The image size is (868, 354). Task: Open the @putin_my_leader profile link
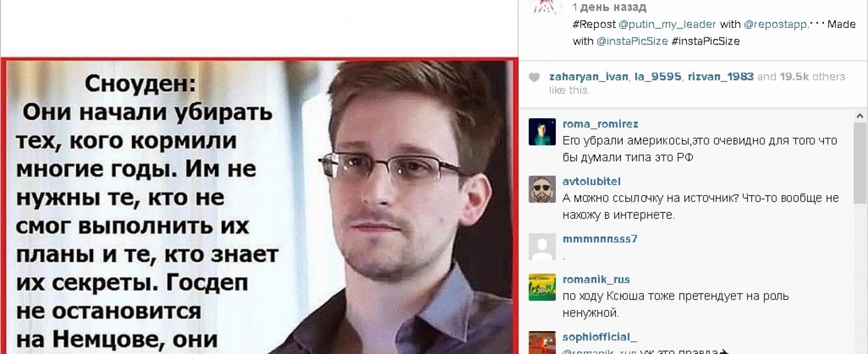(667, 24)
